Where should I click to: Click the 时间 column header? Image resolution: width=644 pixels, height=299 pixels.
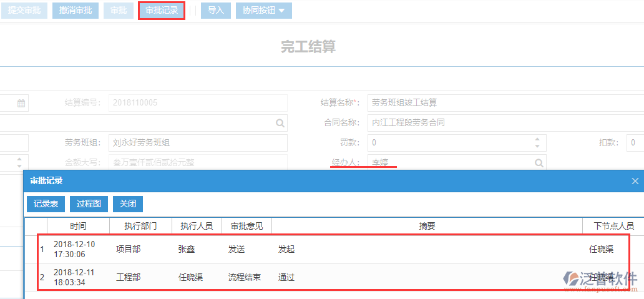78,226
